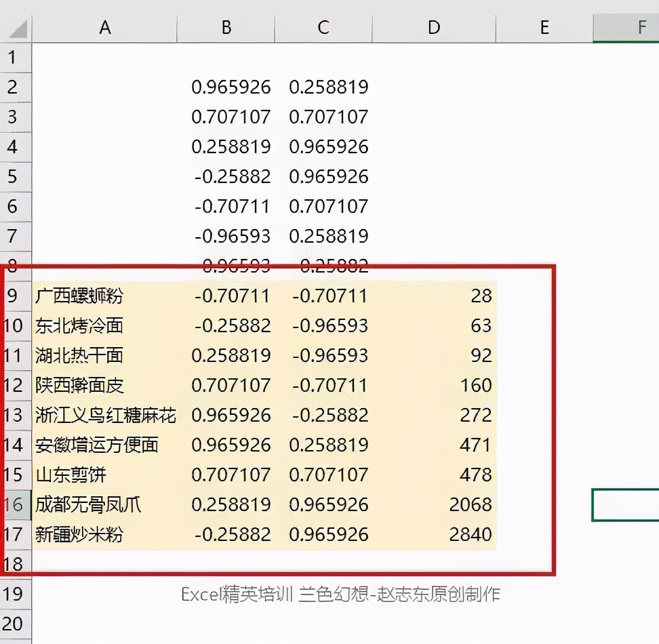The width and height of the screenshot is (659, 644).
Task: Select the 成都无骨凤爪 cell
Action: tap(88, 504)
